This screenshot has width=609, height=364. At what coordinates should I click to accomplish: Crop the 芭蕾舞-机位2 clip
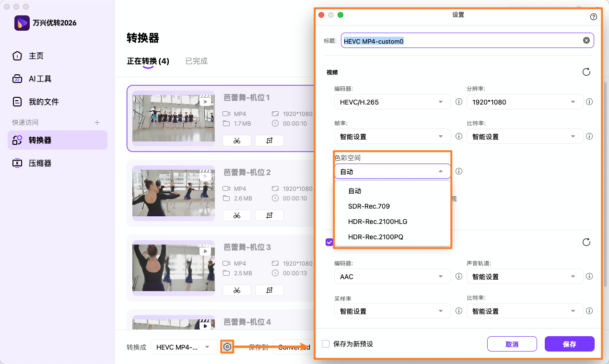269,215
